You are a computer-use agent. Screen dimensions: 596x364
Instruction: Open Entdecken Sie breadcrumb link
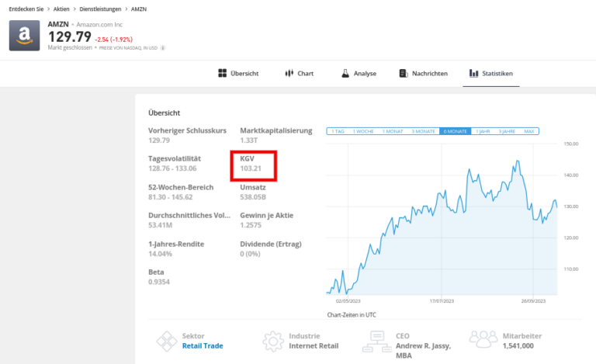[26, 9]
